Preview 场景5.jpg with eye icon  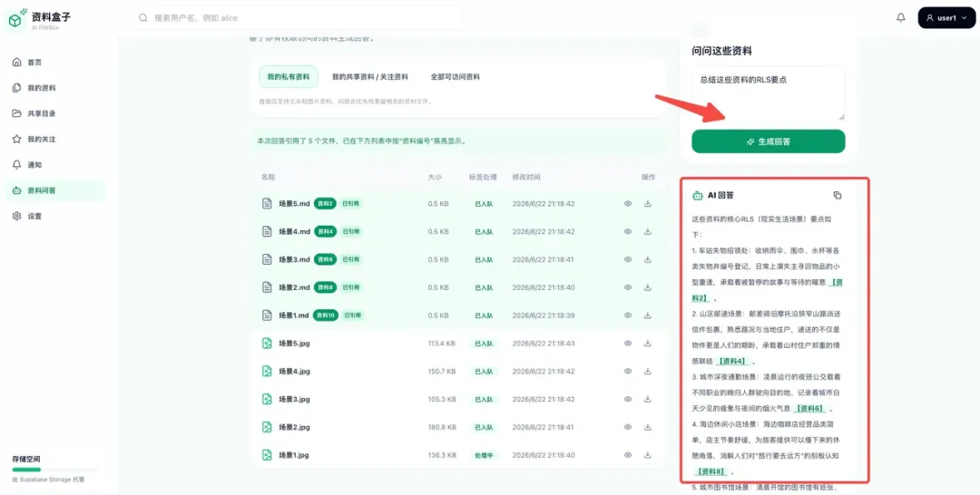[x=628, y=343]
